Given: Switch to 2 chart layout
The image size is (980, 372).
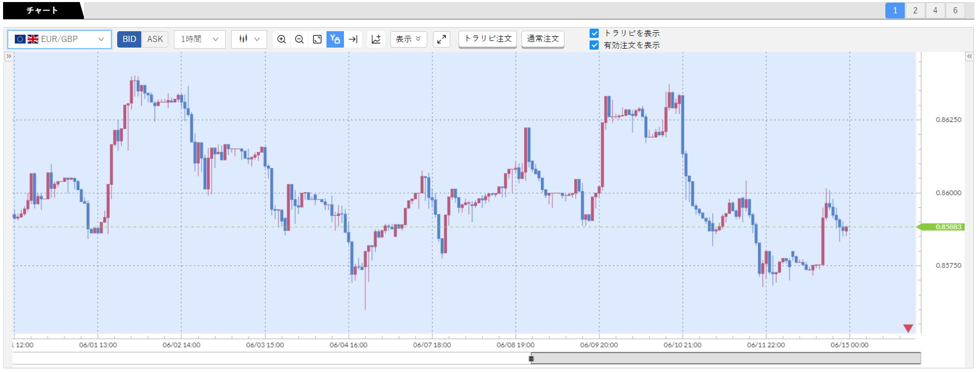Looking at the screenshot, I should 915,10.
